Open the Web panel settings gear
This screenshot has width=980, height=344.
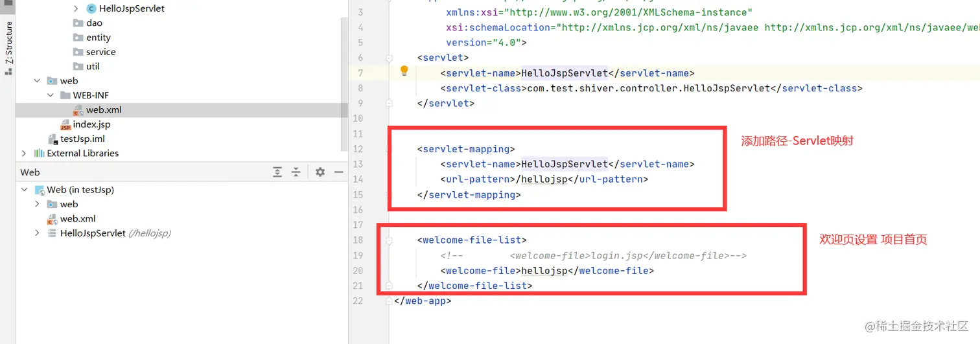coord(320,172)
